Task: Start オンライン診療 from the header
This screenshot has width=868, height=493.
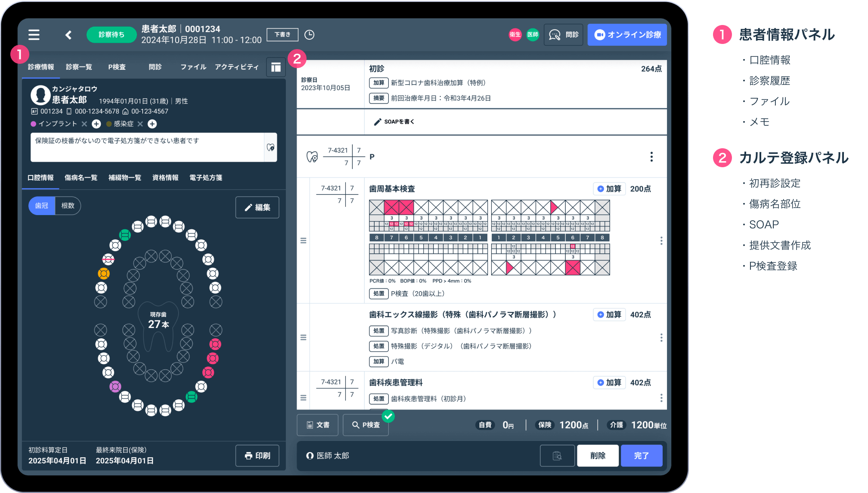Action: pos(627,34)
